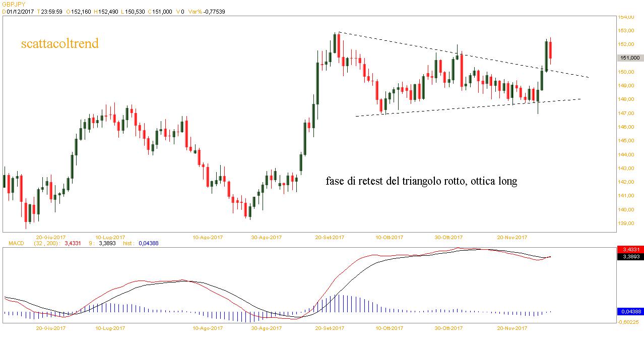Click the 20-Set-2017 date on price chart axis
644x337 pixels.
330,237
